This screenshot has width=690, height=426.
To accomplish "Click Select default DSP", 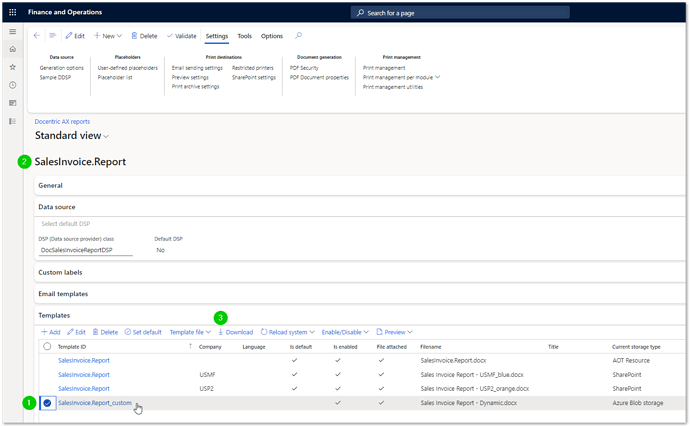I will 66,224.
